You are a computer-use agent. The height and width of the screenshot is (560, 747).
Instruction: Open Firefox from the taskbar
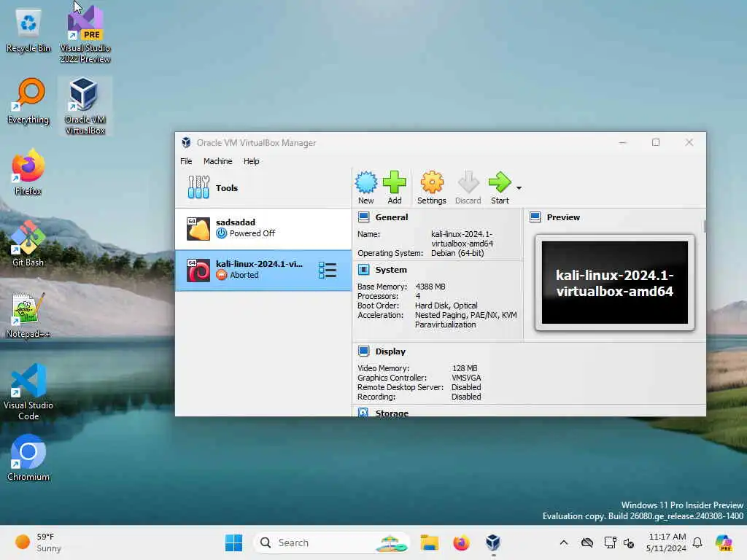pos(461,542)
